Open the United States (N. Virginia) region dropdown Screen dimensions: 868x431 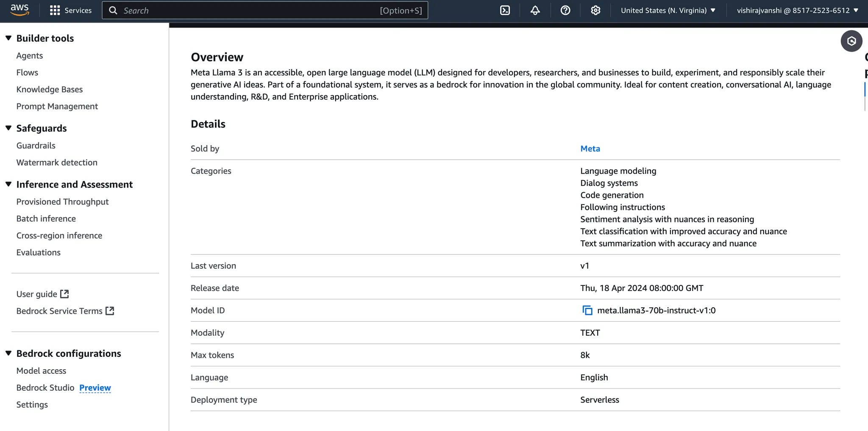coord(668,11)
